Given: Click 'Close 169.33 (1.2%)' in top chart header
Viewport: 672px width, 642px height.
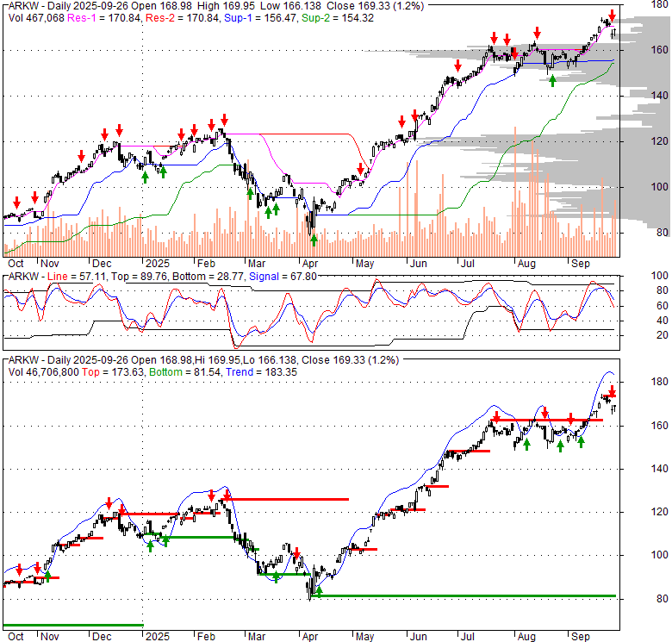Looking at the screenshot, I should point(375,6).
